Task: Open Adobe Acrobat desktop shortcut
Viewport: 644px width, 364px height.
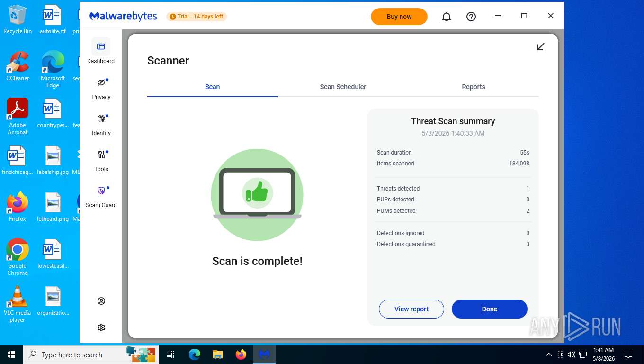Action: pos(18,117)
